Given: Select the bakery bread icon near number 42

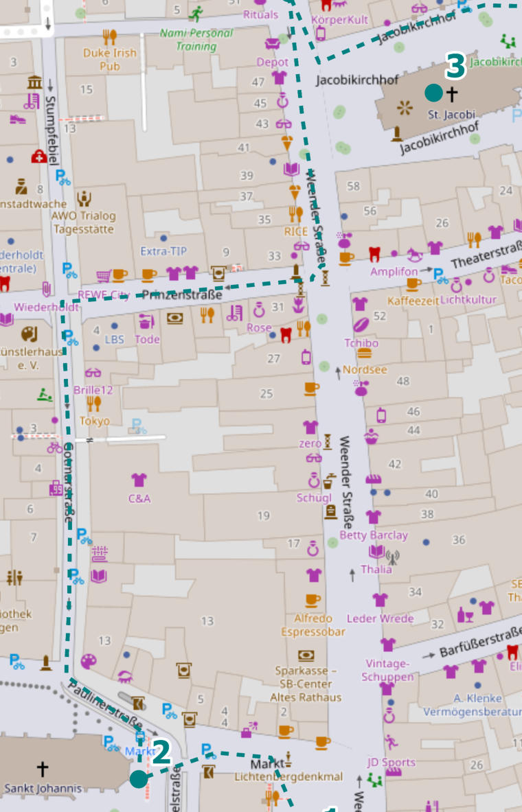Looking at the screenshot, I should (x=373, y=479).
